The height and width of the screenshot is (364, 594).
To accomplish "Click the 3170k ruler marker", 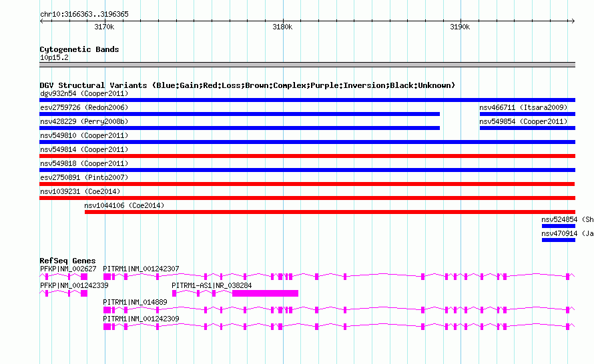I will click(x=104, y=27).
